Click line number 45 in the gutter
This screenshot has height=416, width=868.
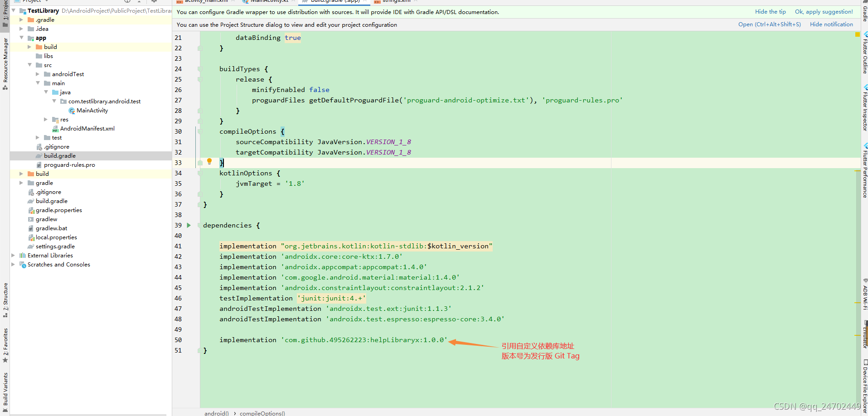(x=178, y=288)
